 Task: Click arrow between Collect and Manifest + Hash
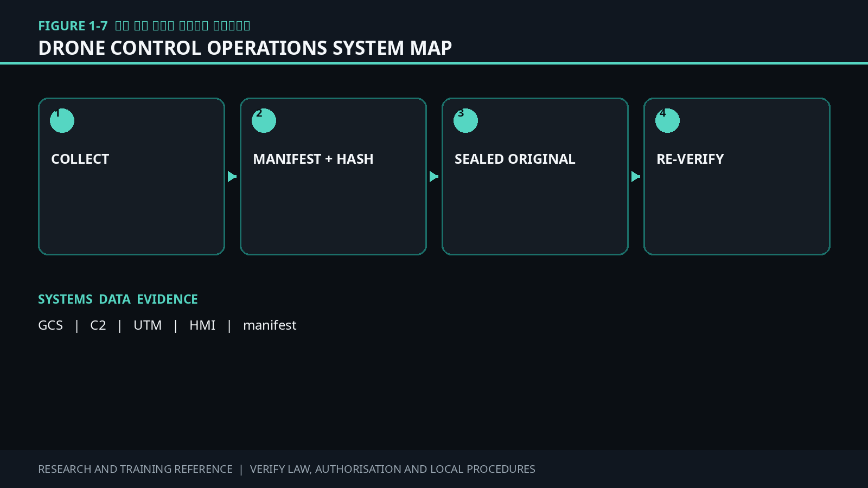(x=232, y=177)
